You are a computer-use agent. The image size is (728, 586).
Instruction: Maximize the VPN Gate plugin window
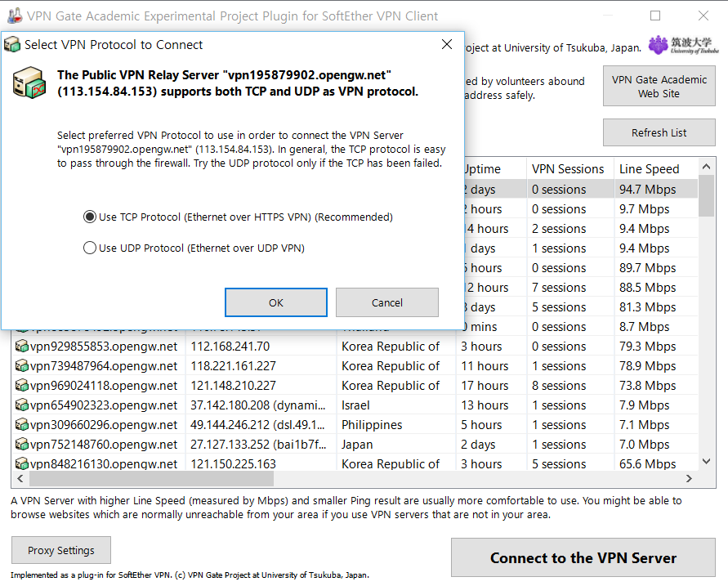(x=655, y=16)
